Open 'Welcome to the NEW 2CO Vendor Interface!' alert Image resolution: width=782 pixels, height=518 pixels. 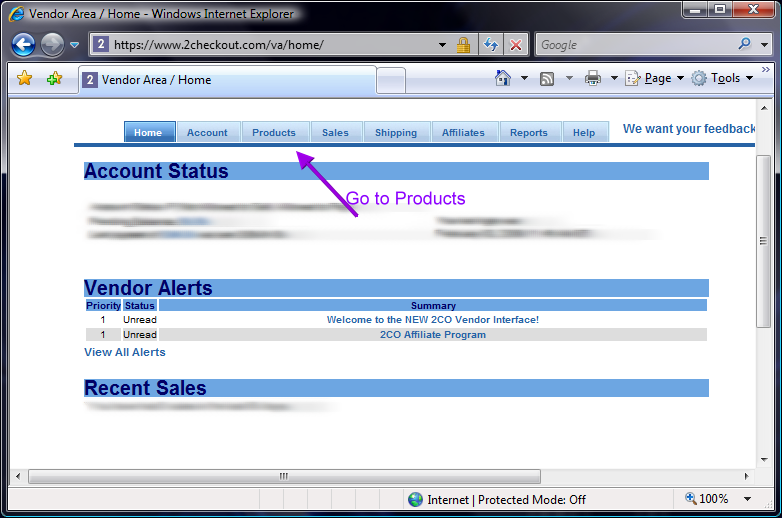point(433,320)
